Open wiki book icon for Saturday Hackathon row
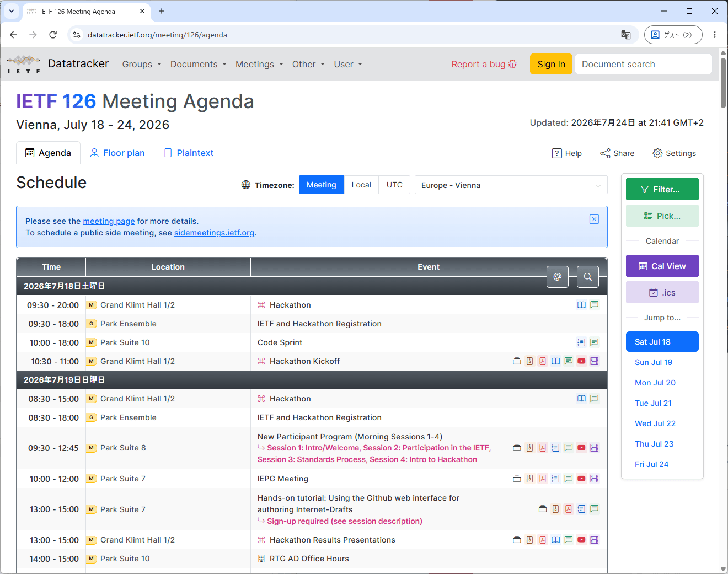Image resolution: width=728 pixels, height=574 pixels. 581,305
